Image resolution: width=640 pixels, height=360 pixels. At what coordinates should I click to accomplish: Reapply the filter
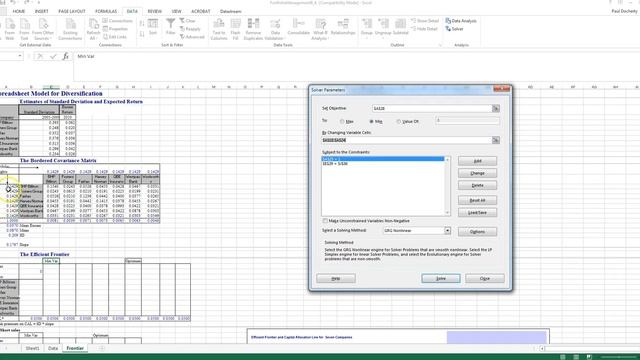[190, 29]
